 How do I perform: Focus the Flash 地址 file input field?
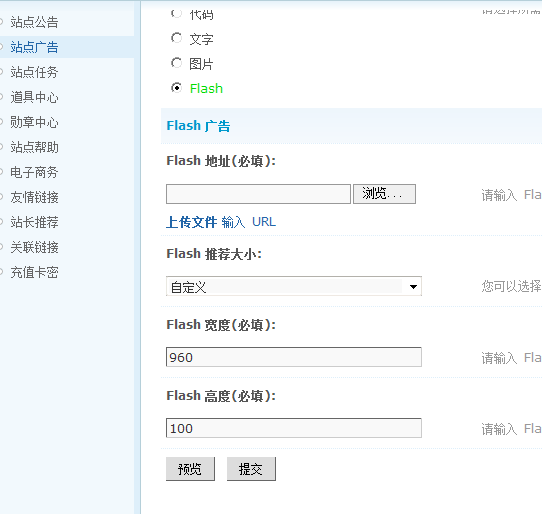(258, 194)
